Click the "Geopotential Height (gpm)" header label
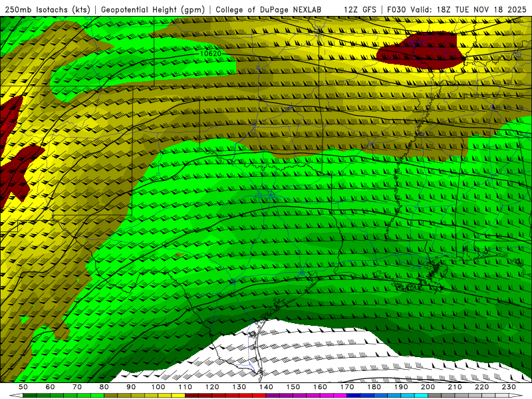532x399 pixels. (153, 10)
